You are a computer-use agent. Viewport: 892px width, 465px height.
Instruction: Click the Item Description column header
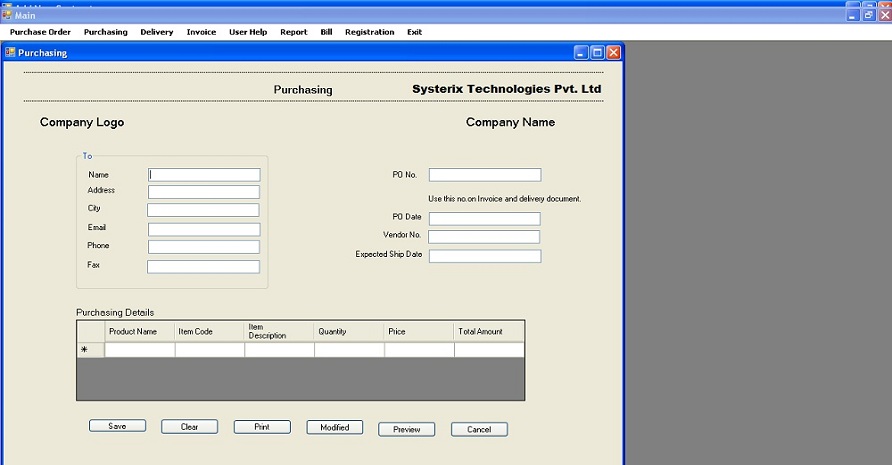(279, 331)
